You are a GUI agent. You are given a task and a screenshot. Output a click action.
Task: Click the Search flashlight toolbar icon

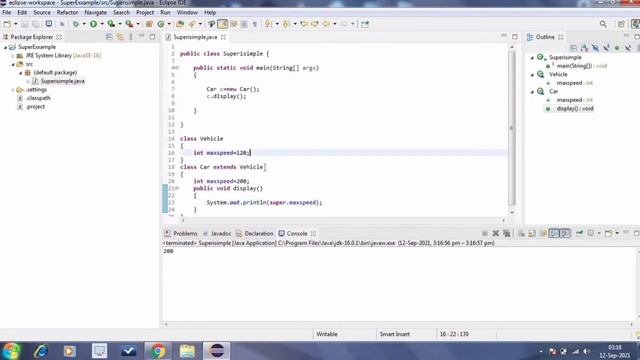point(192,24)
